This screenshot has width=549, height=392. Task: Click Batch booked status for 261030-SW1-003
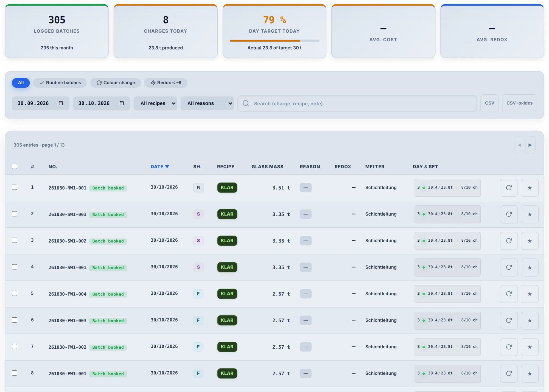coord(108,215)
